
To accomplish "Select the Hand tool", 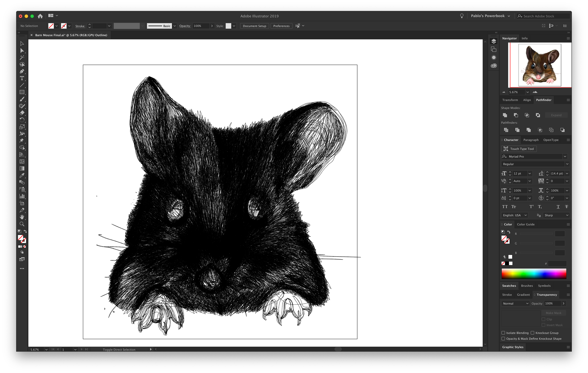I will [x=22, y=217].
